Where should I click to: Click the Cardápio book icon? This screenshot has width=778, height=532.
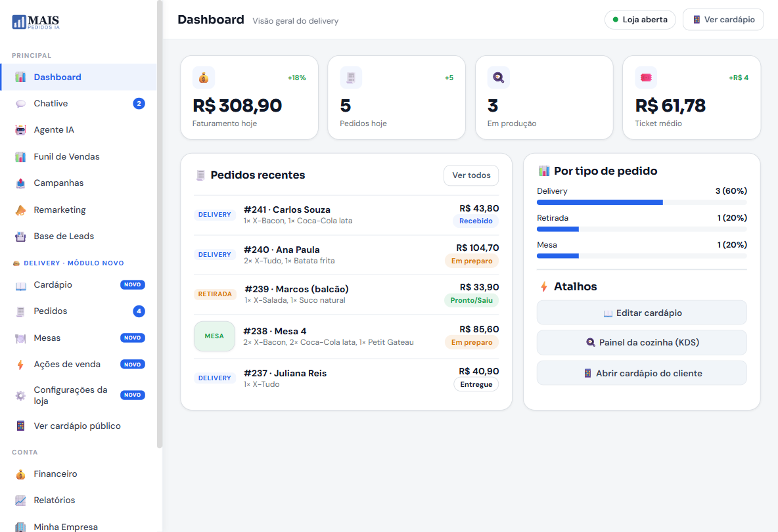[20, 285]
